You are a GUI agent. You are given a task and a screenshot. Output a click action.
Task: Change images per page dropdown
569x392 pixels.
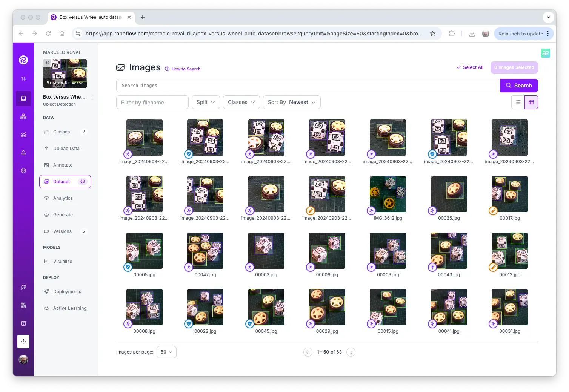[x=166, y=352]
